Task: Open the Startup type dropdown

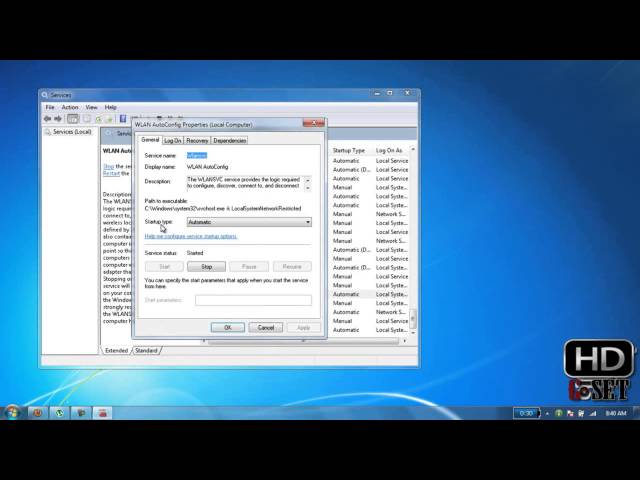Action: click(249, 222)
